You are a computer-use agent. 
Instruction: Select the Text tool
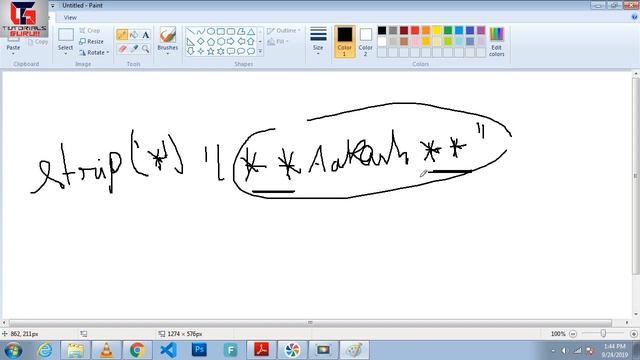pos(146,35)
